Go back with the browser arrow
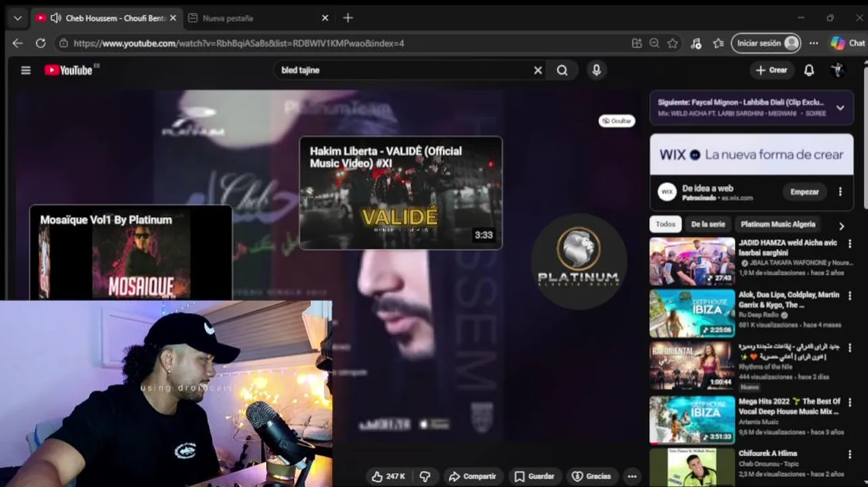The height and width of the screenshot is (487, 868). [18, 43]
